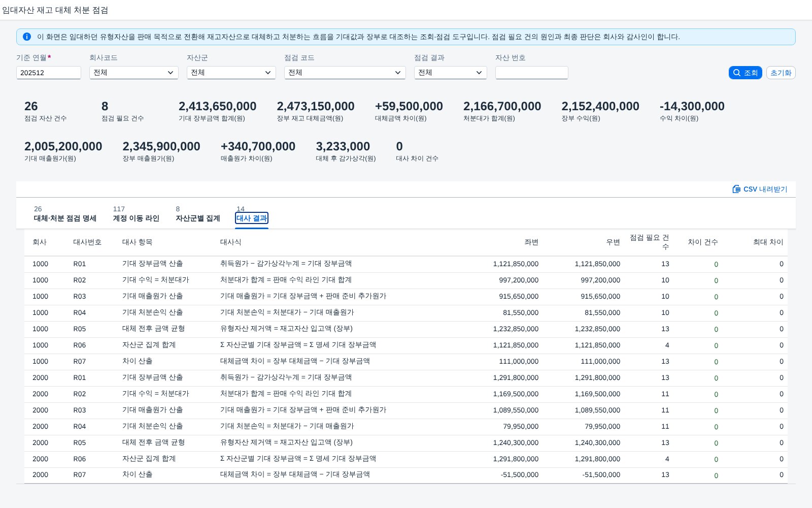Viewport: 812px width, 508px height.
Task: Click the 기대 장부금액 합계 value 2,413,650,000
Action: coord(218,106)
